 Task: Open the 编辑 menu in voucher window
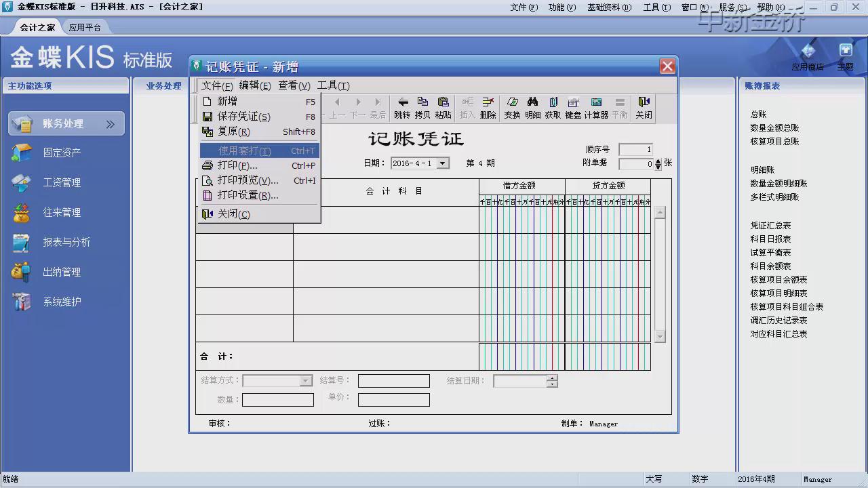[255, 85]
